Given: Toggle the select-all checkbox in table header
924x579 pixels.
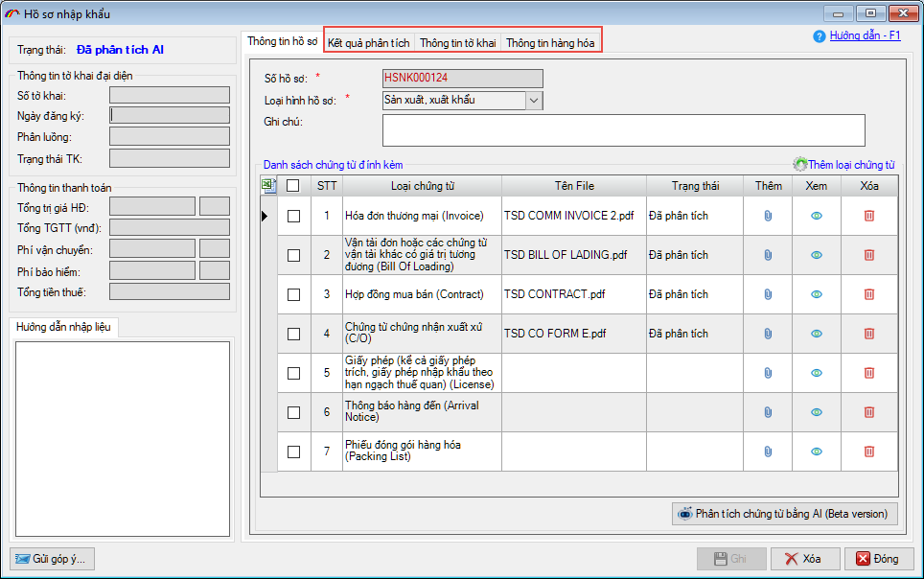Looking at the screenshot, I should tap(293, 185).
